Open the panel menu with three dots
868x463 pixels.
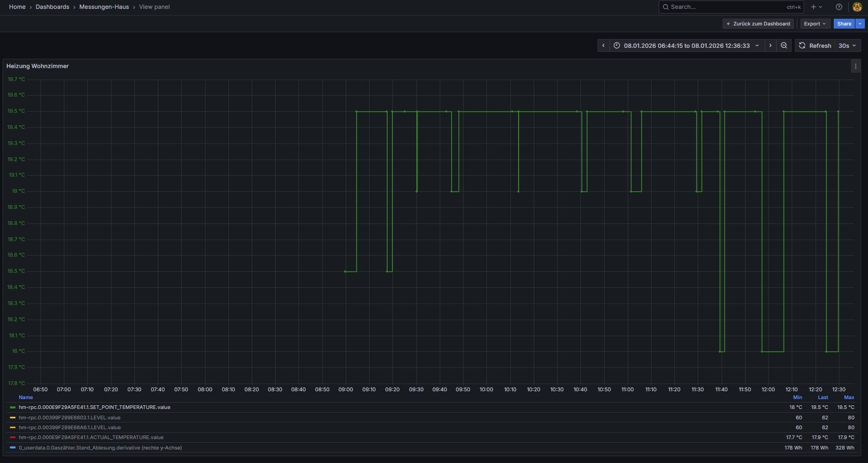856,66
